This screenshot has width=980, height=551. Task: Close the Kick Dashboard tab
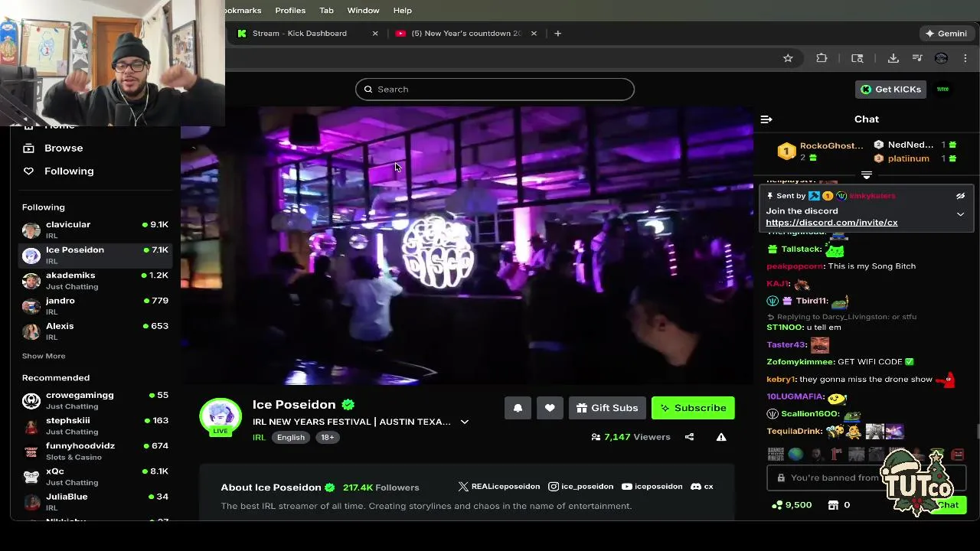tap(375, 34)
